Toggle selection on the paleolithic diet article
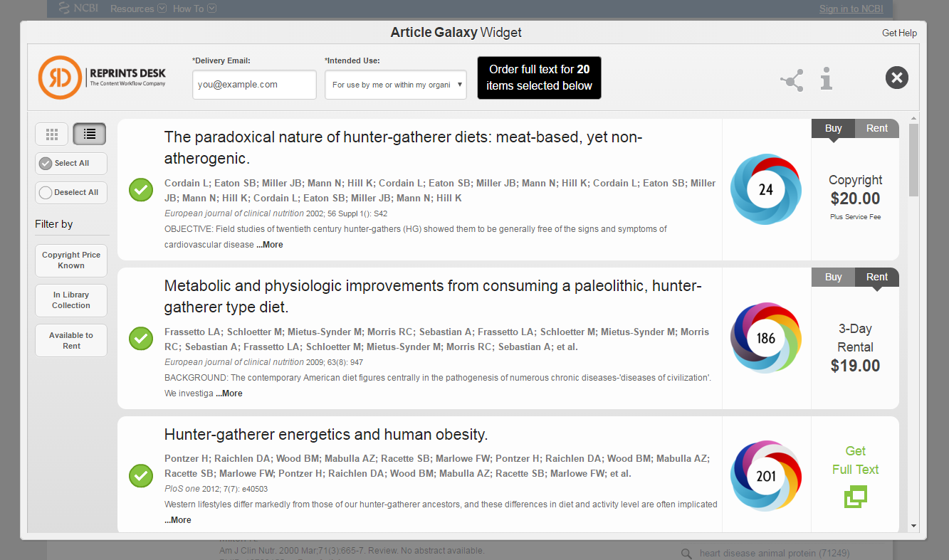The image size is (949, 560). coord(140,339)
